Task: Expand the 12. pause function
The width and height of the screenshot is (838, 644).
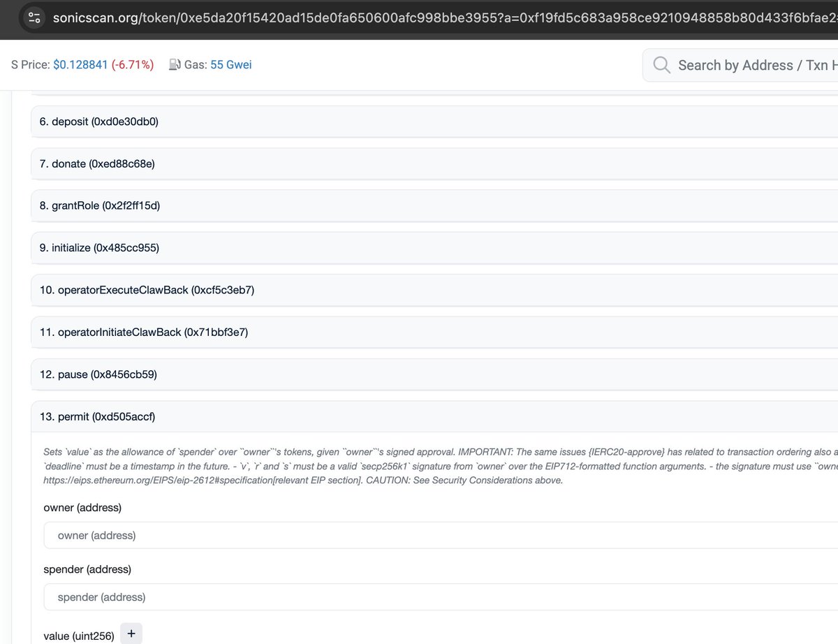Action: coord(434,374)
